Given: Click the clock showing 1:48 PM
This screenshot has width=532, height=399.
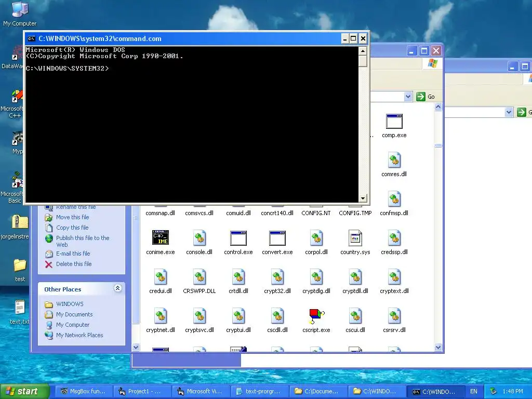Looking at the screenshot, I should click(513, 391).
